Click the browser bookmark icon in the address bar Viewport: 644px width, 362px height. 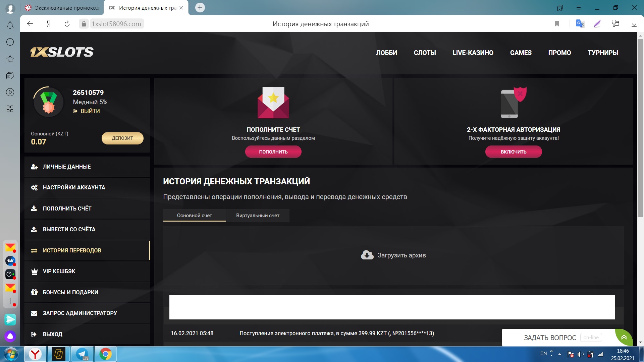tap(557, 24)
